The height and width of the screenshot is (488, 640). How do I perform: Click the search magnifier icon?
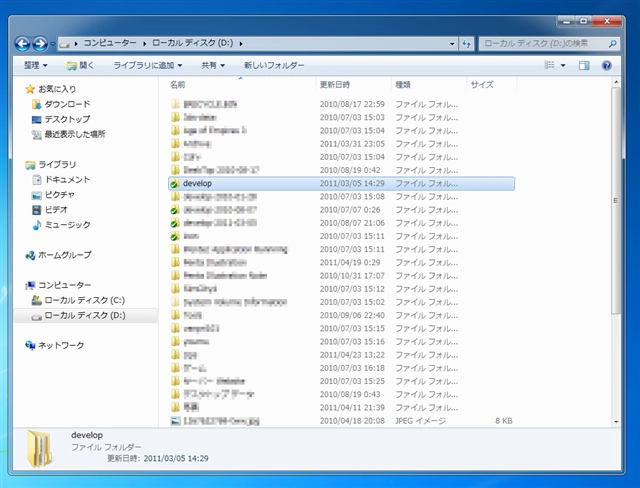tap(612, 43)
